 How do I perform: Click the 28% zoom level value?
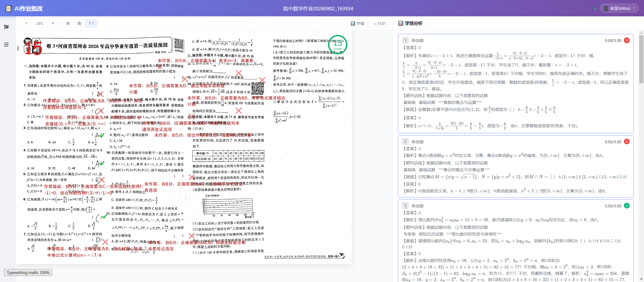(40, 23)
